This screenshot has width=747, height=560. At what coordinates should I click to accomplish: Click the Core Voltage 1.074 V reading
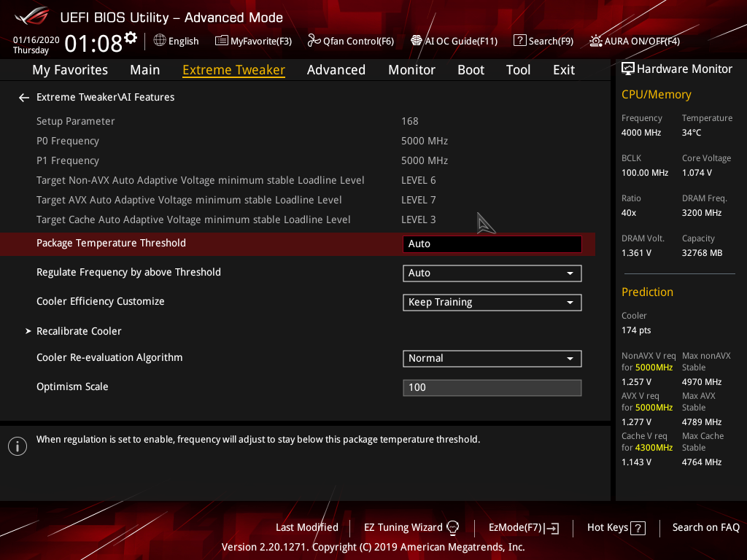697,173
